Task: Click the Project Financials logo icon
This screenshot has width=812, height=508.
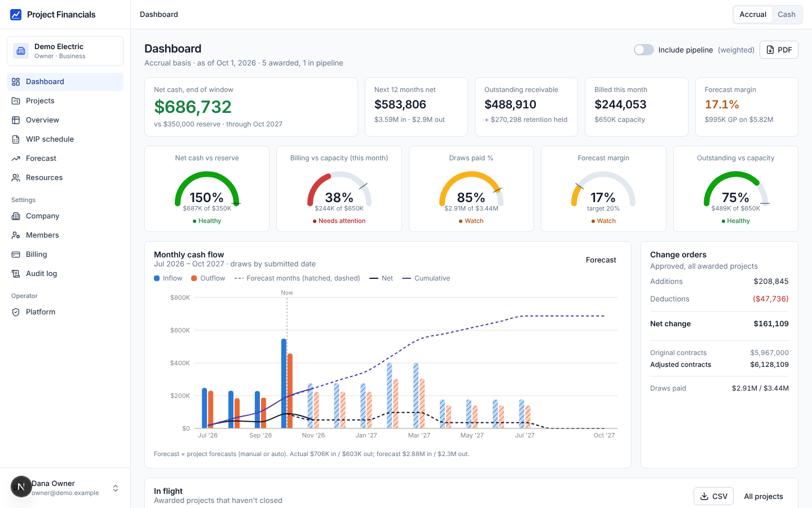Action: (16, 15)
